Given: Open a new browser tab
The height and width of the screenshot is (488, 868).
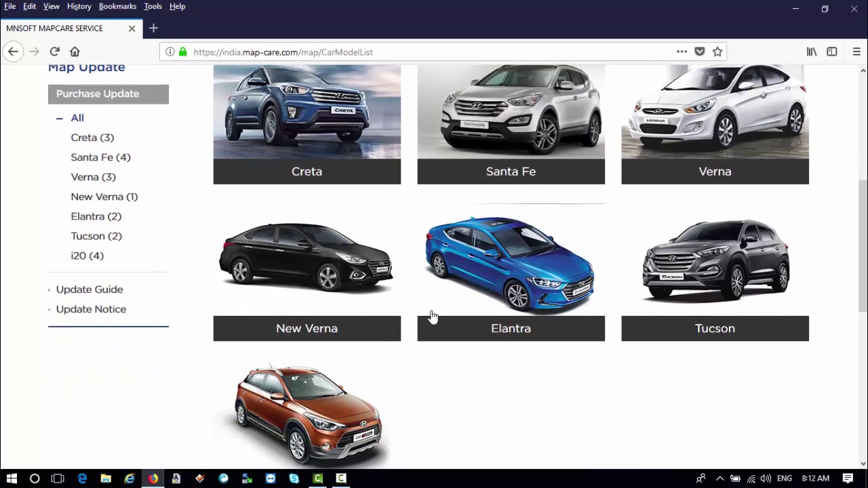Looking at the screenshot, I should coord(153,28).
